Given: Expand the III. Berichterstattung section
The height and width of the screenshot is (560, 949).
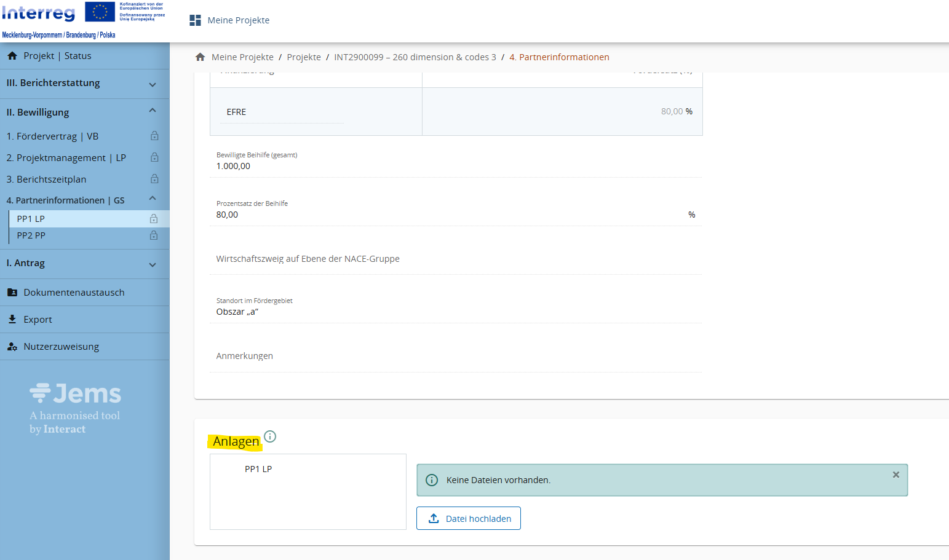Looking at the screenshot, I should [x=153, y=84].
